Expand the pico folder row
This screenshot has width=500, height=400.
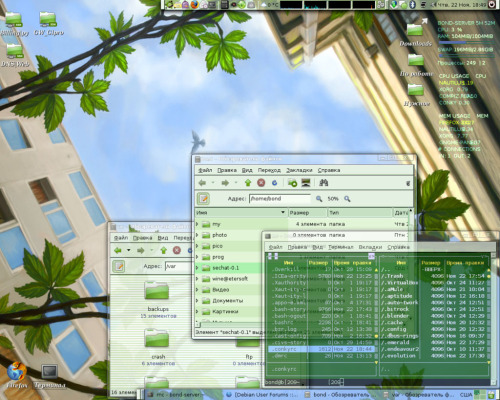pyautogui.click(x=198, y=246)
